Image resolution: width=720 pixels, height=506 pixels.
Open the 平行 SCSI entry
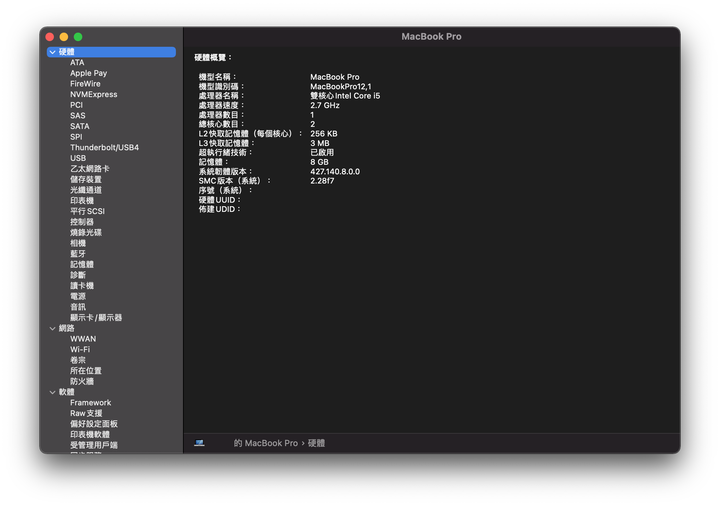pyautogui.click(x=87, y=211)
